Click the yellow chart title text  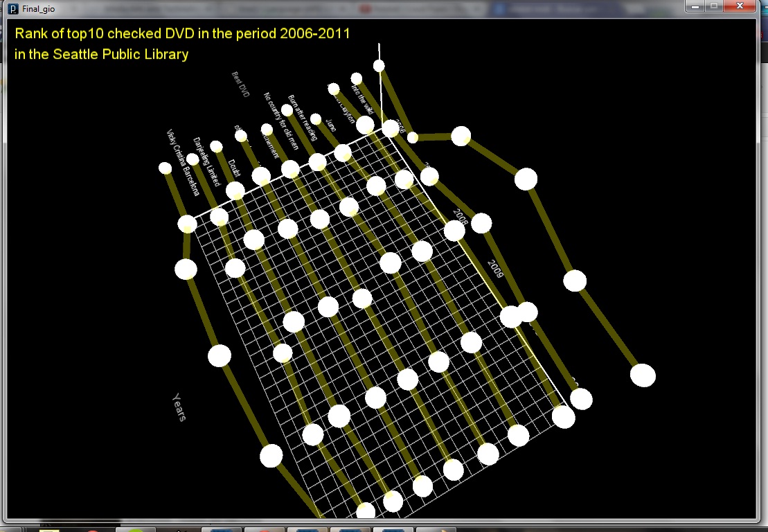point(182,33)
